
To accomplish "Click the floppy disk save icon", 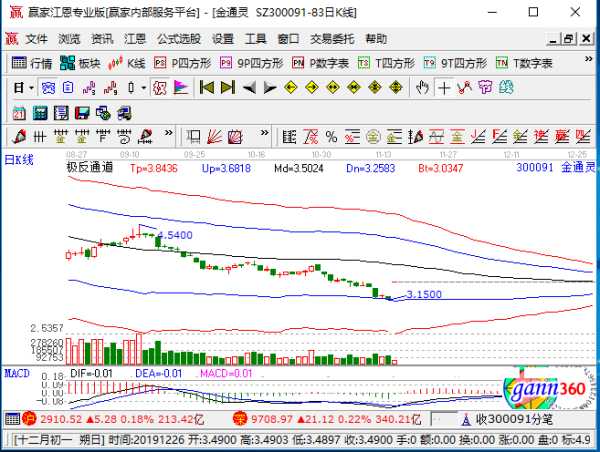I will [x=82, y=113].
